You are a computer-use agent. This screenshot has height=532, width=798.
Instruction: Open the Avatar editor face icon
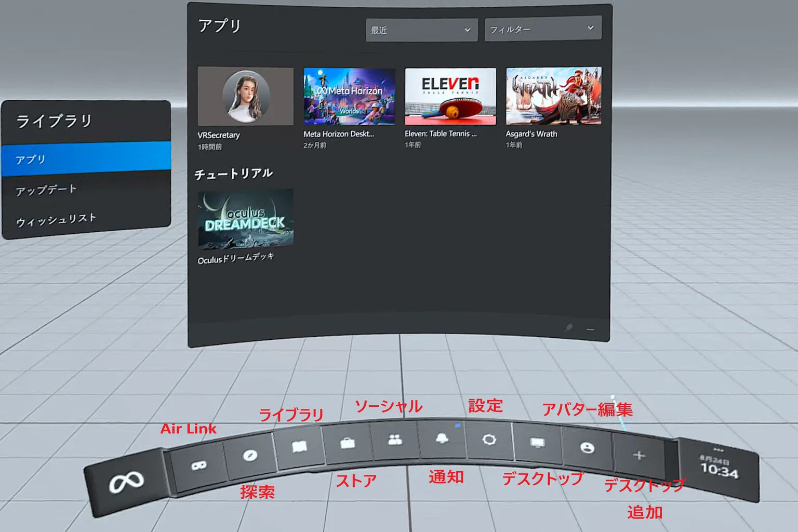pos(587,447)
